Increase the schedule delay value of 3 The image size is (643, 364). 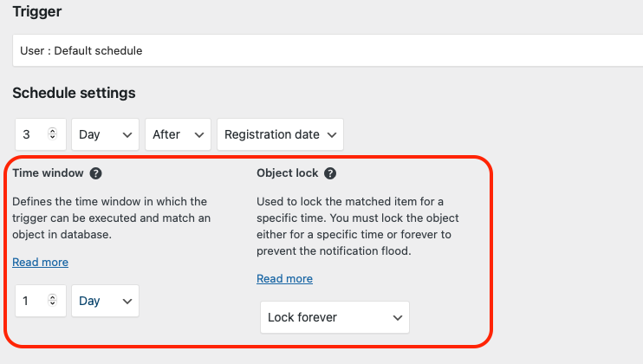[52, 131]
